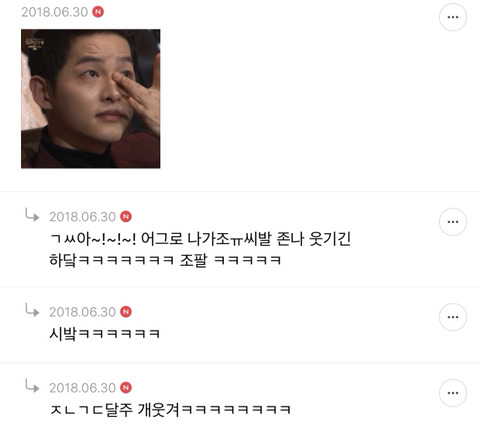Click the broadcast logo watermark in the photo corner
Viewport: 480px width, 432px height.
coord(35,43)
